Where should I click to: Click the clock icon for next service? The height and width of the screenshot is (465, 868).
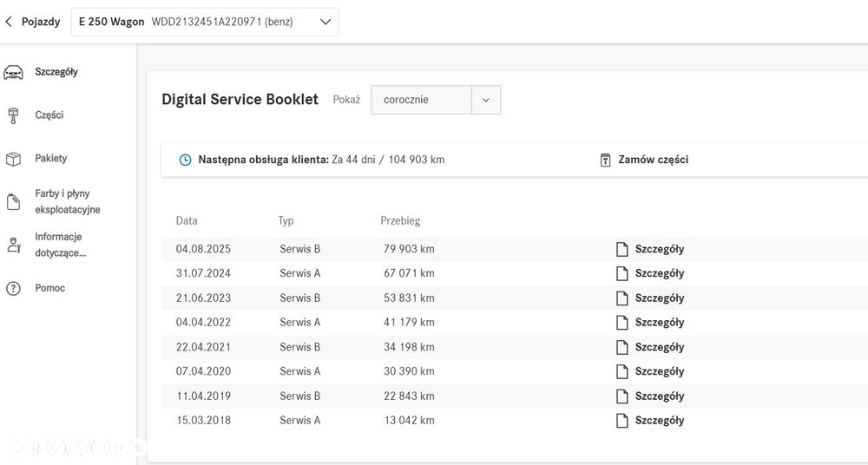[x=185, y=160]
